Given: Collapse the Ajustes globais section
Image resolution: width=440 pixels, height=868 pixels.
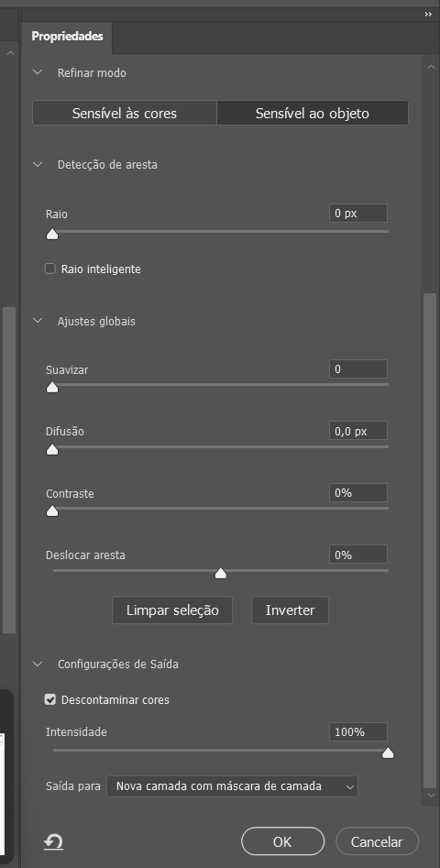Looking at the screenshot, I should pos(38,321).
